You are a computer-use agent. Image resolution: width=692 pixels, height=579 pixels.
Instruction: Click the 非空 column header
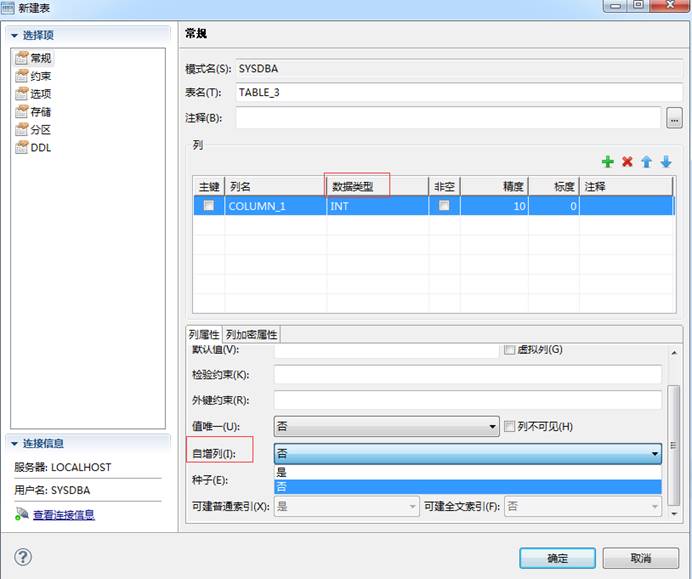tap(444, 186)
